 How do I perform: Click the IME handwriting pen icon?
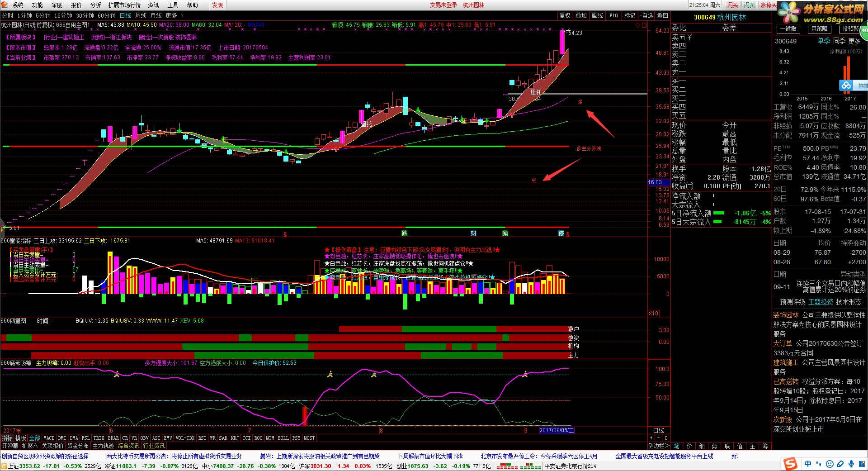(x=840, y=464)
